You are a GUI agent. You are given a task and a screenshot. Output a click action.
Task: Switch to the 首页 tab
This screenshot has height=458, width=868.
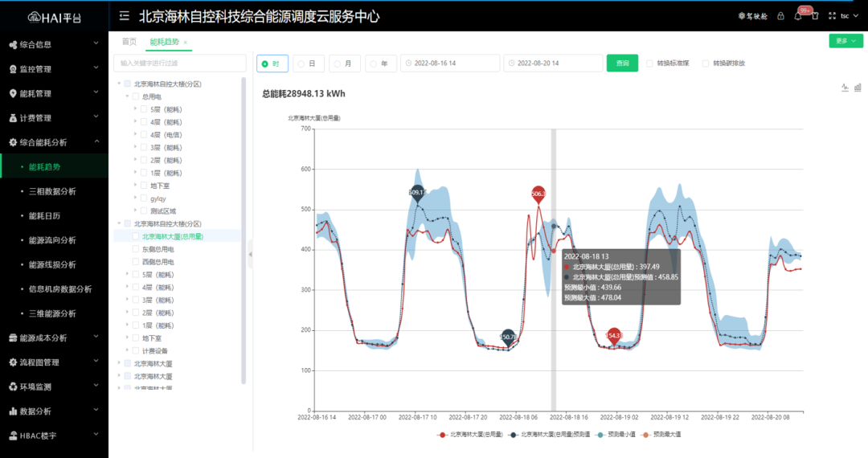(129, 42)
